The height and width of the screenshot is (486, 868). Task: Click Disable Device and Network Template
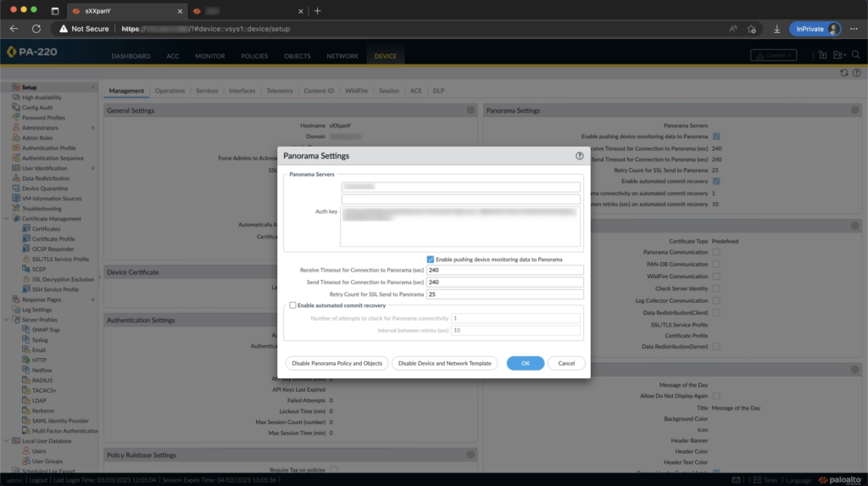coord(444,364)
